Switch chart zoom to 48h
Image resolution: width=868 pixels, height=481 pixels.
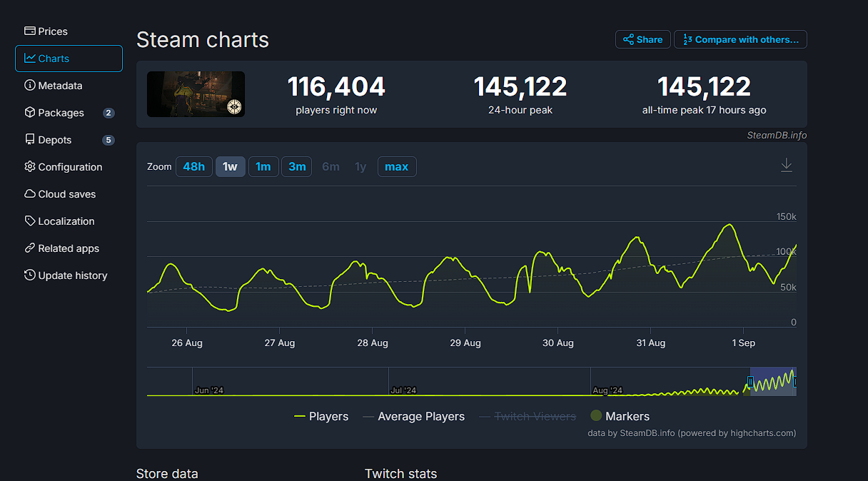click(x=193, y=166)
